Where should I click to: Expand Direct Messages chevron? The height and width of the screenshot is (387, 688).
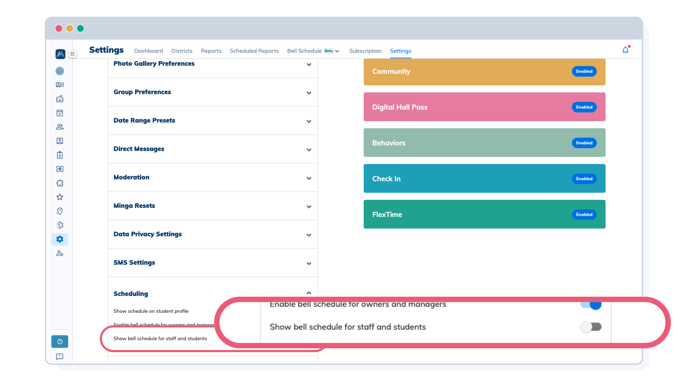(309, 150)
